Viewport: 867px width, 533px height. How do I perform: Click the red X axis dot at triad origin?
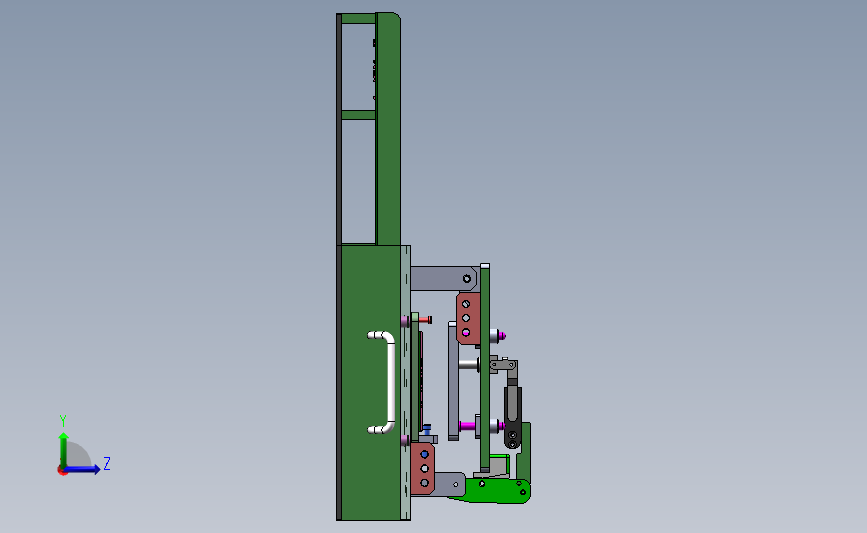pos(62,471)
